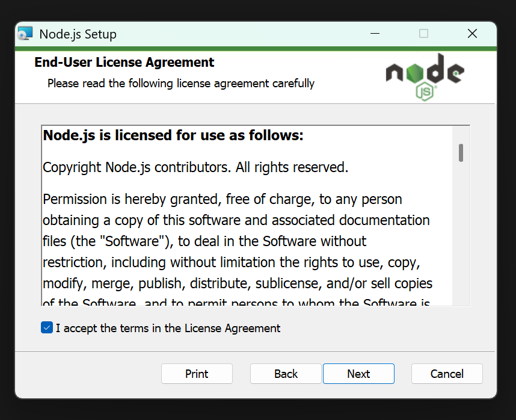The width and height of the screenshot is (516, 420).
Task: Print the license agreement
Action: (x=197, y=374)
